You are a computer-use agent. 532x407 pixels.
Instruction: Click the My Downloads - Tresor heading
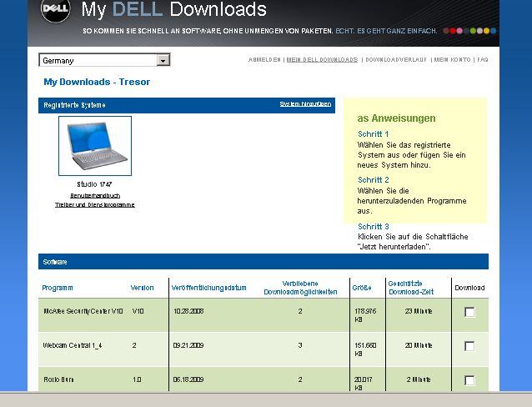pyautogui.click(x=97, y=82)
